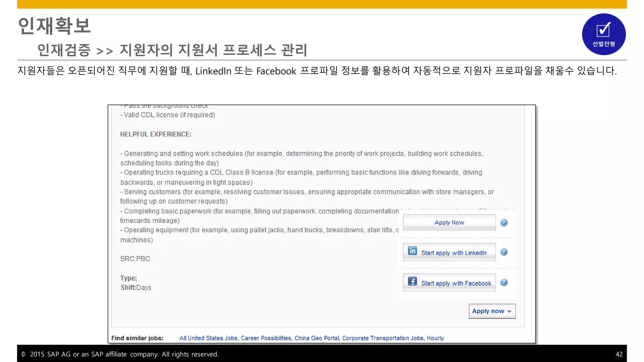Select the slide title 인재확보

click(x=54, y=26)
